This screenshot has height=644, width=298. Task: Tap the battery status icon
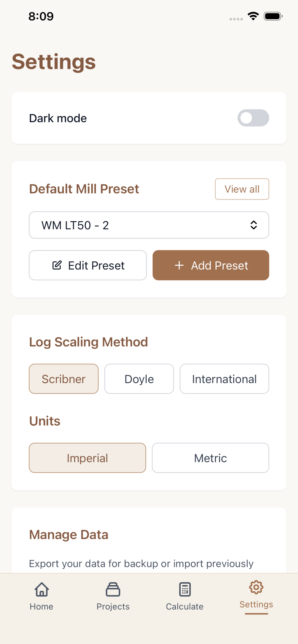273,16
